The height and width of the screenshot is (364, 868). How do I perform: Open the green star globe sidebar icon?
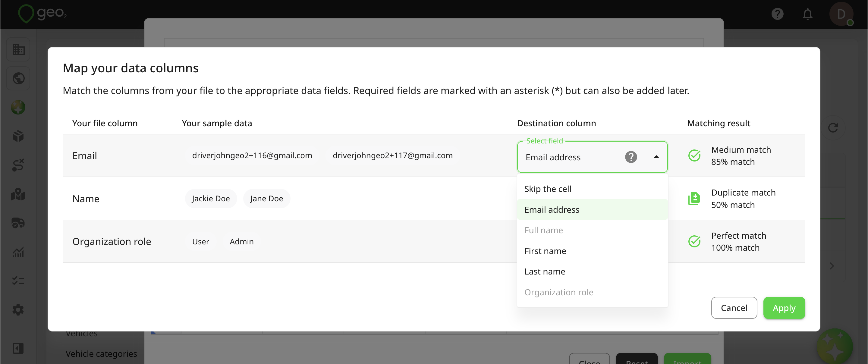pos(18,108)
